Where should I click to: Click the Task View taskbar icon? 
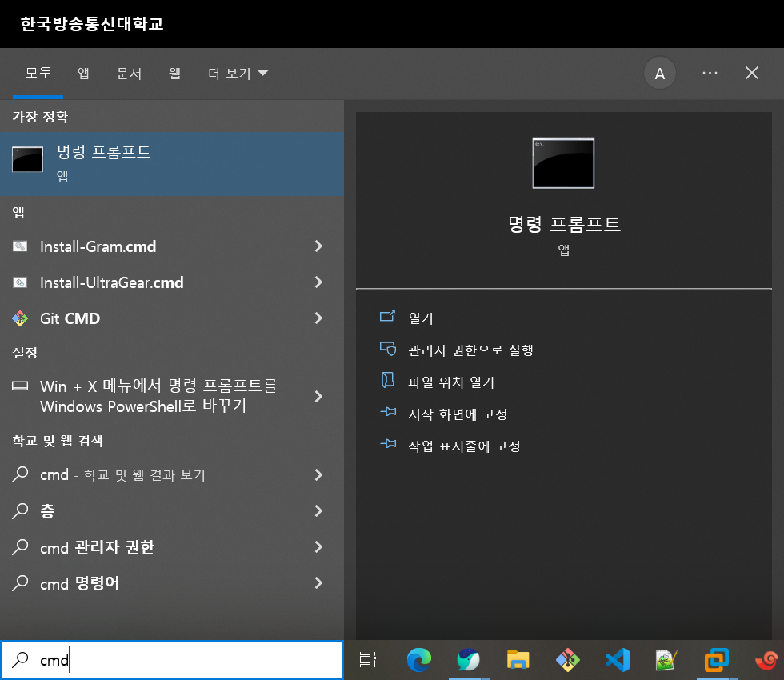[368, 660]
